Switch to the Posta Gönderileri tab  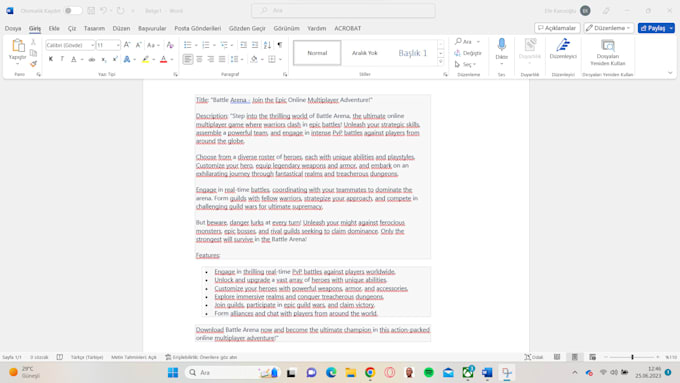pos(198,28)
